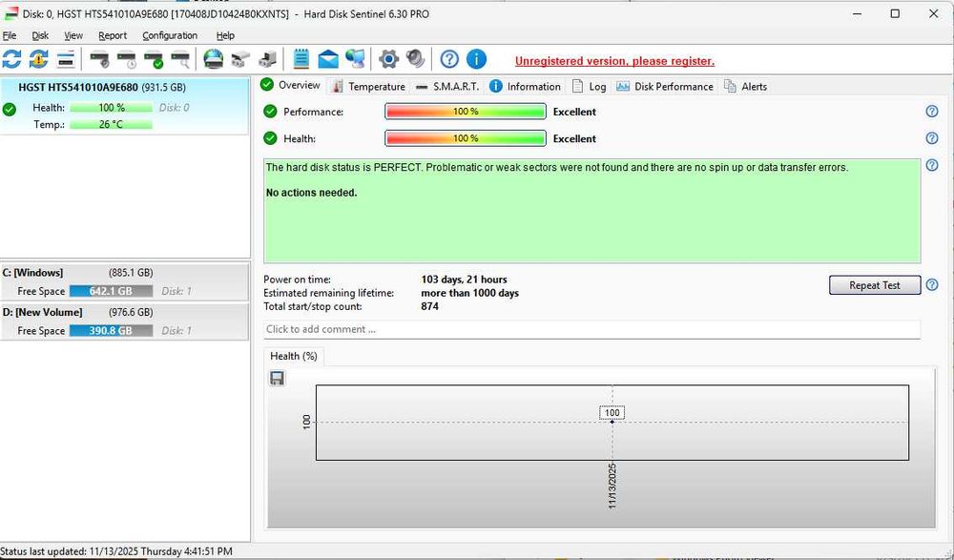The height and width of the screenshot is (560, 954).
Task: Click the help icon beside Health bar
Action: coord(932,138)
